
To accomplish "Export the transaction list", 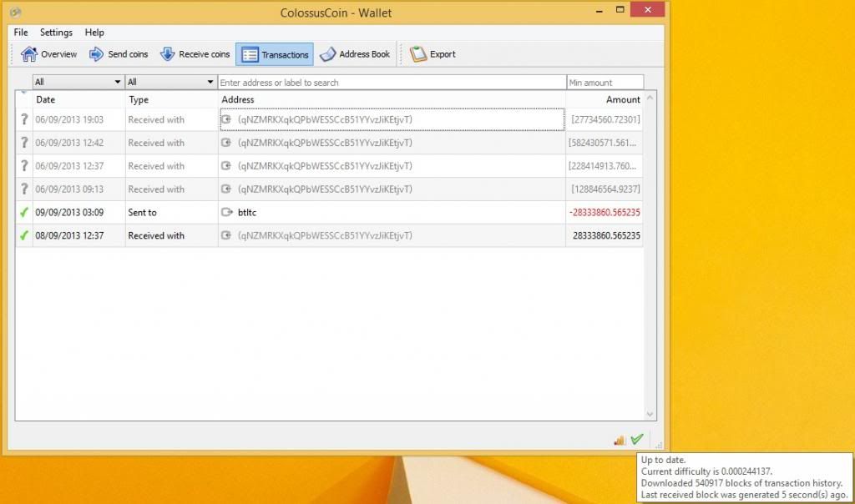I will [x=433, y=54].
